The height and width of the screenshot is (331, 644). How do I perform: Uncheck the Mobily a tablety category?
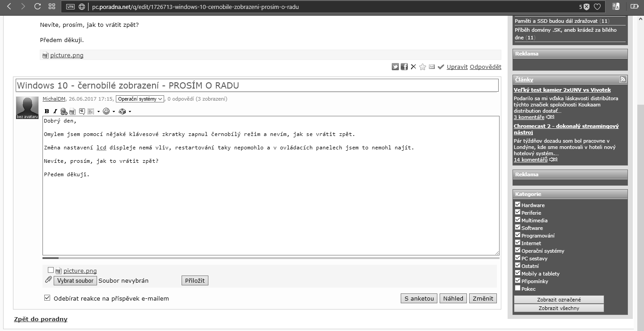[518, 273]
